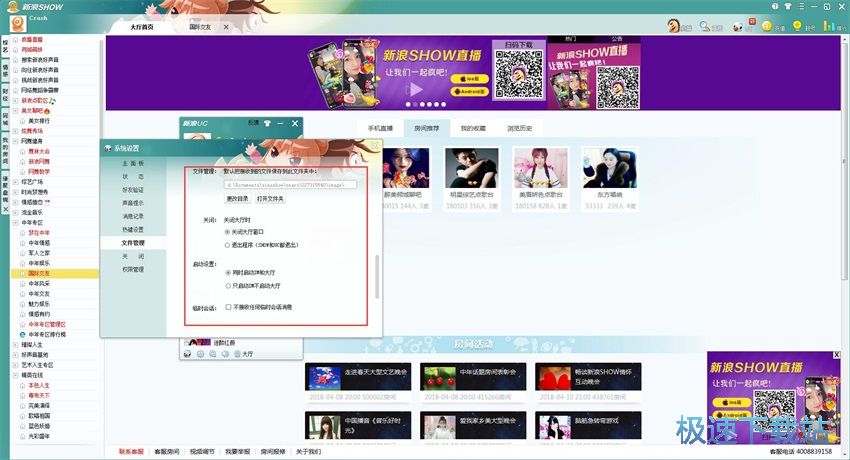Open 热键设置 in settings sidebar
This screenshot has height=460, width=850.
[133, 230]
